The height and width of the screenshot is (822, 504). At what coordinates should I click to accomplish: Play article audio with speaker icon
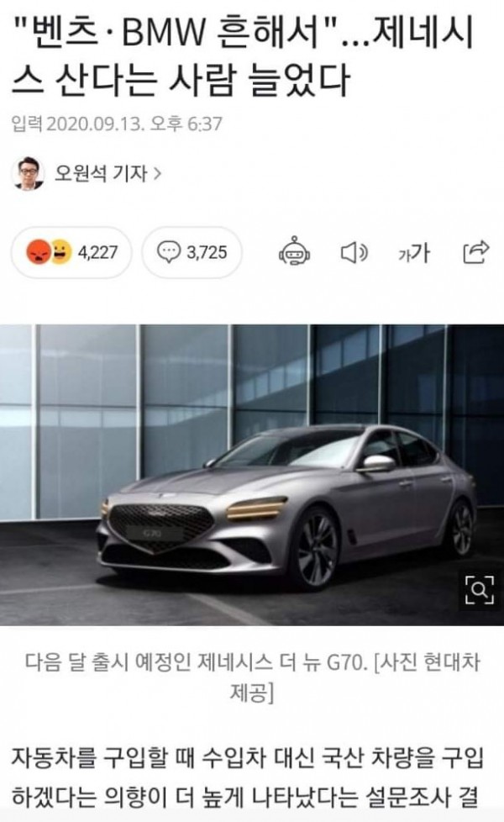point(354,253)
